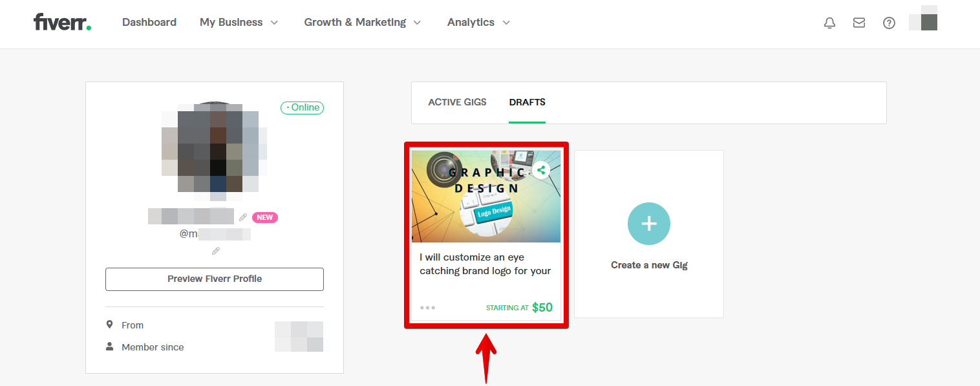
Task: Open the notifications bell icon
Action: (829, 23)
